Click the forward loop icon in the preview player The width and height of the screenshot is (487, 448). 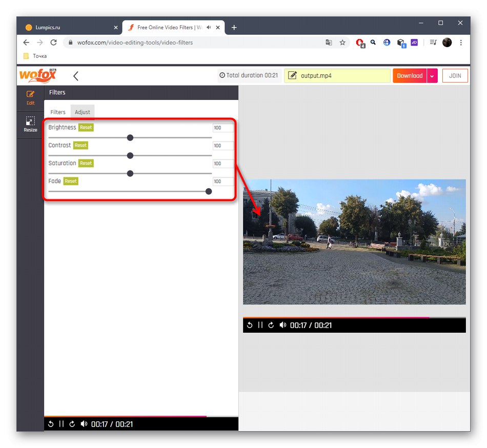click(271, 325)
